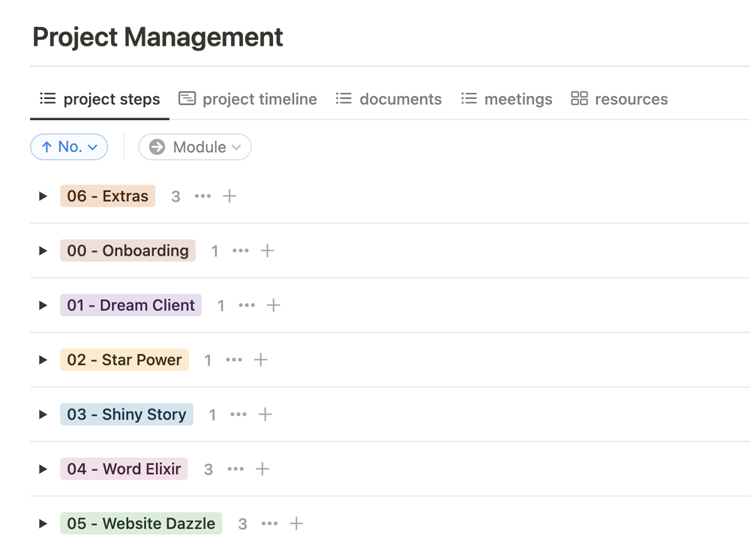Select the resources gallery tab
This screenshot has height=560, width=750.
[619, 99]
